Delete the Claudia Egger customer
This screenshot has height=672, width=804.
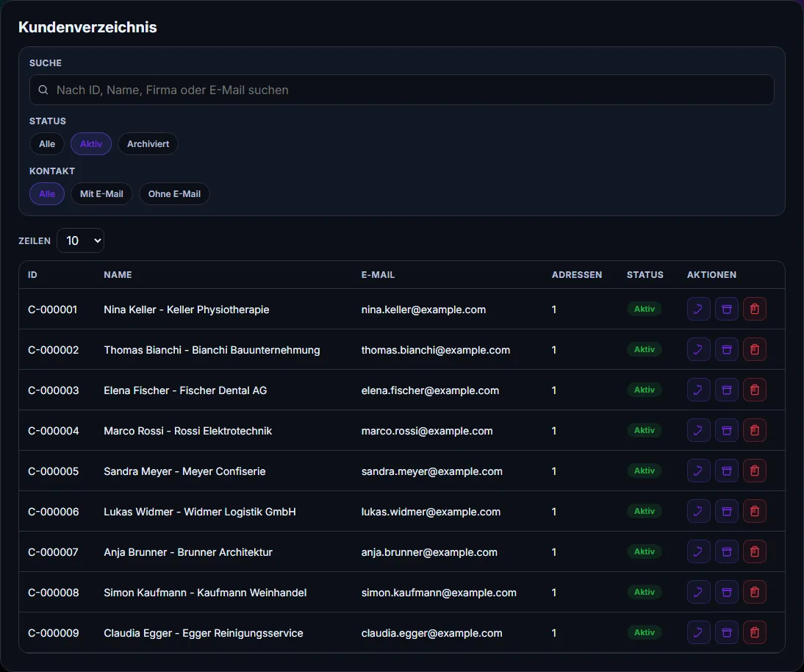coord(755,633)
